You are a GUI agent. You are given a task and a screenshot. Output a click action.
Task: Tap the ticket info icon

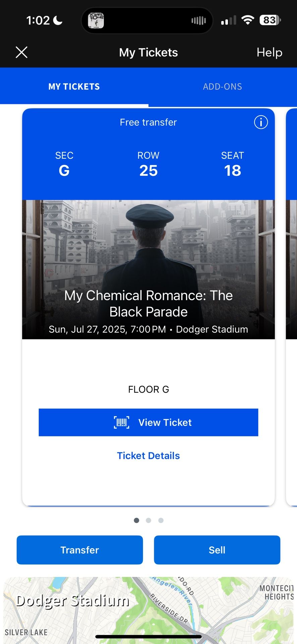261,122
